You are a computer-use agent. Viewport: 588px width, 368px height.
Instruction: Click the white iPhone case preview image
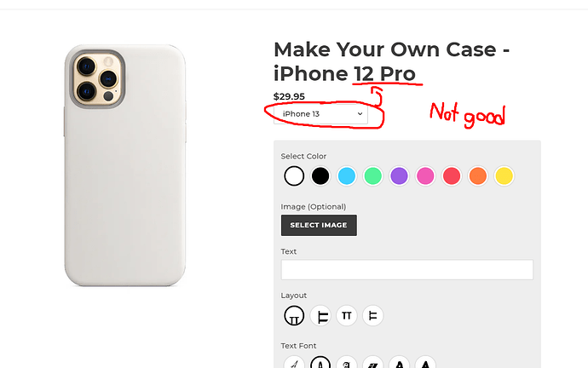tap(124, 165)
